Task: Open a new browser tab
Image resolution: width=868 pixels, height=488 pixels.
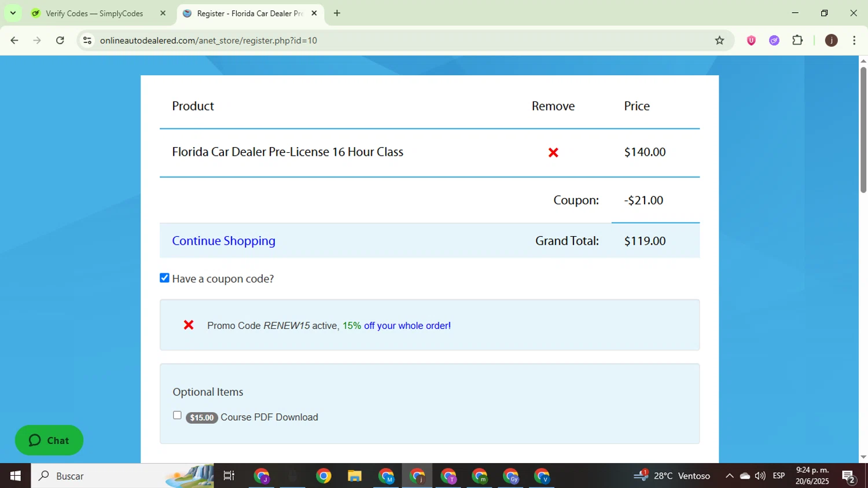Action: coord(337,13)
